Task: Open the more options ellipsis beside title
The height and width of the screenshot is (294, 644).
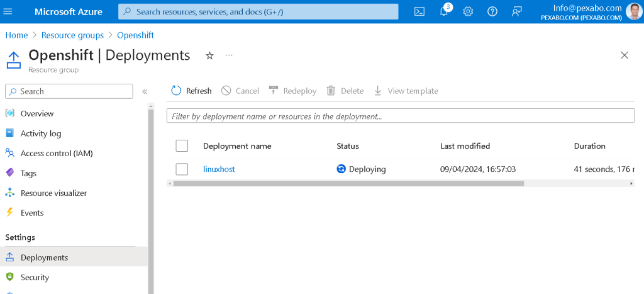Action: click(229, 55)
